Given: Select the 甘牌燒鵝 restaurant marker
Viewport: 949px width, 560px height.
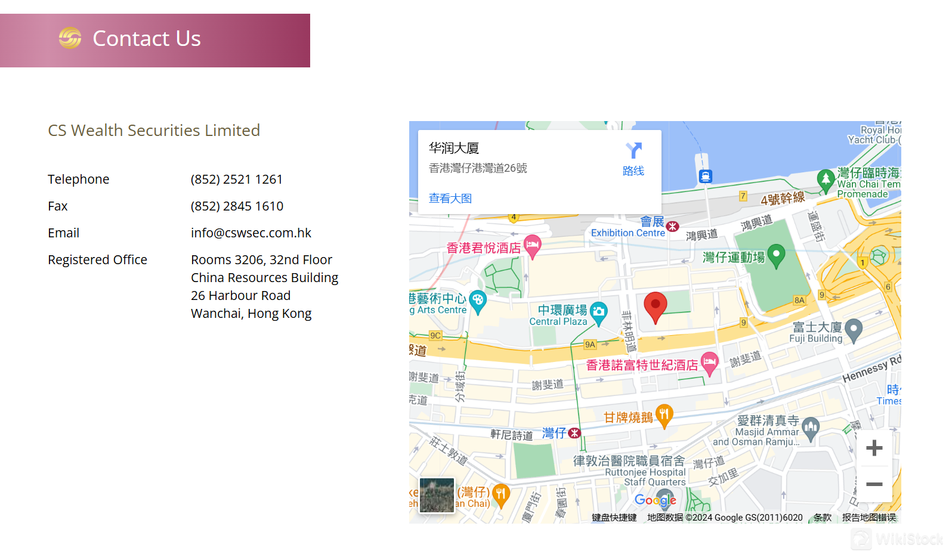Looking at the screenshot, I should point(664,416).
